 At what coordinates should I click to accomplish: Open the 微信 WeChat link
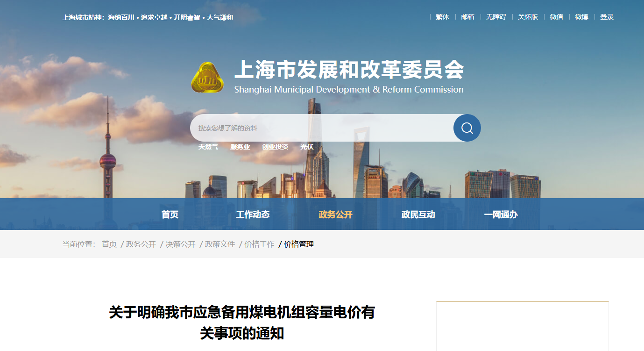tap(556, 17)
